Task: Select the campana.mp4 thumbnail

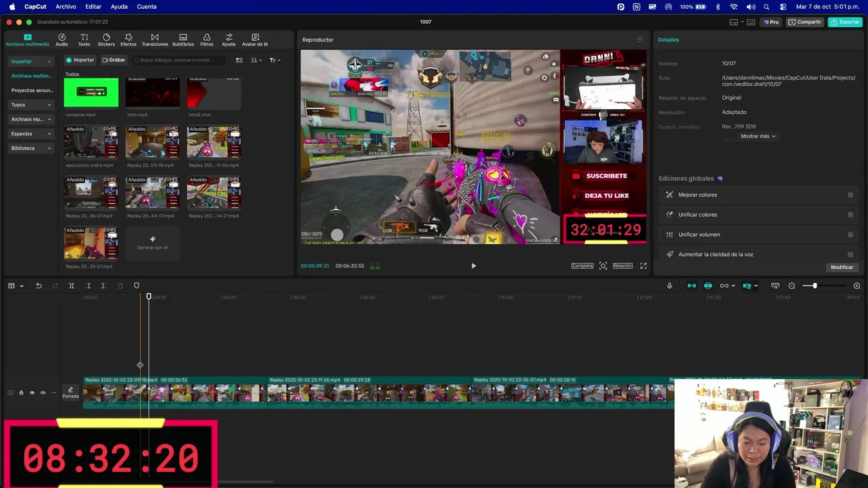Action: (91, 93)
